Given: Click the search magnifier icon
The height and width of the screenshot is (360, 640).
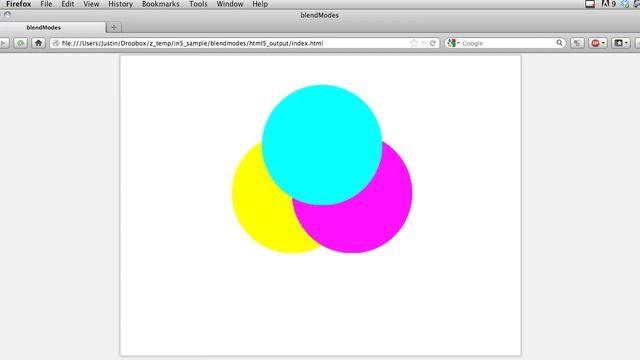Looking at the screenshot, I should point(559,42).
